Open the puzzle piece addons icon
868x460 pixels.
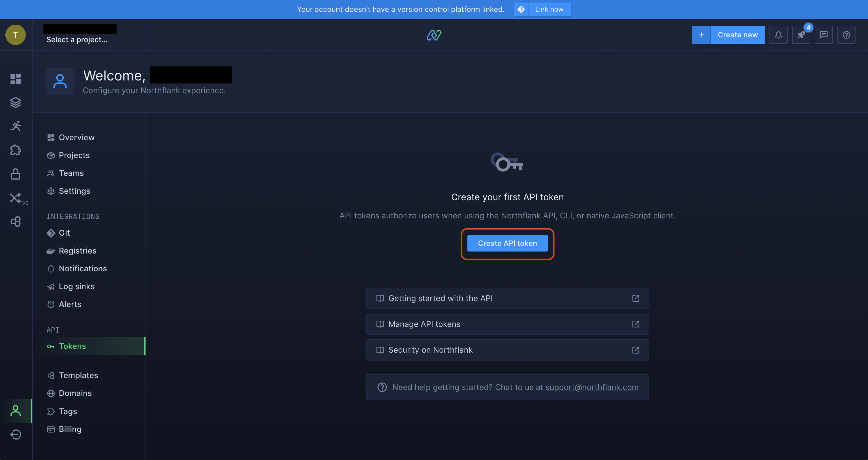coord(16,150)
